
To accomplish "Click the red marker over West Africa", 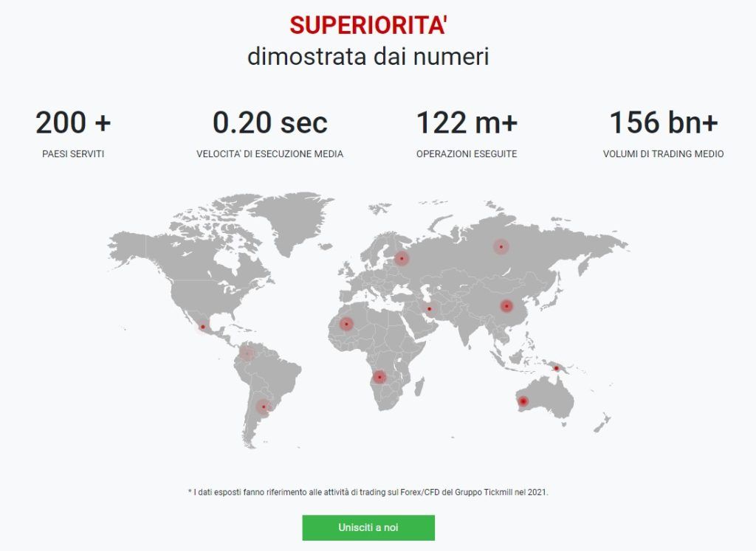I will click(x=346, y=324).
